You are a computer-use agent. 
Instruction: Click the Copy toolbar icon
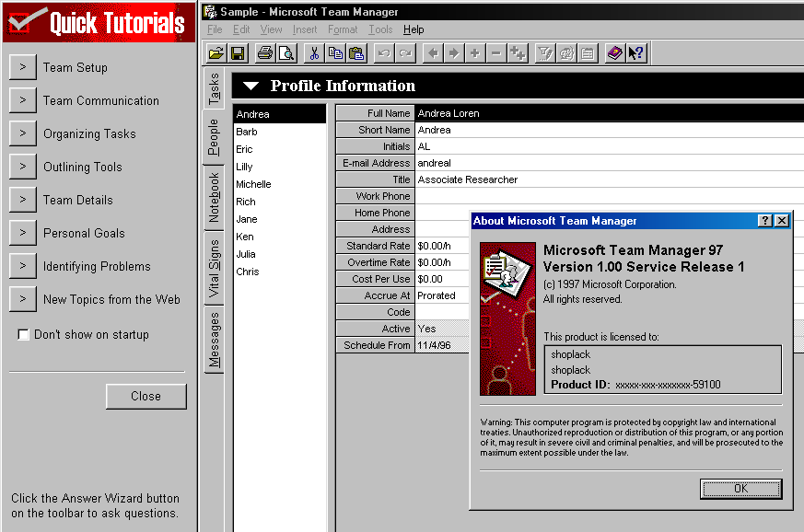(x=336, y=53)
